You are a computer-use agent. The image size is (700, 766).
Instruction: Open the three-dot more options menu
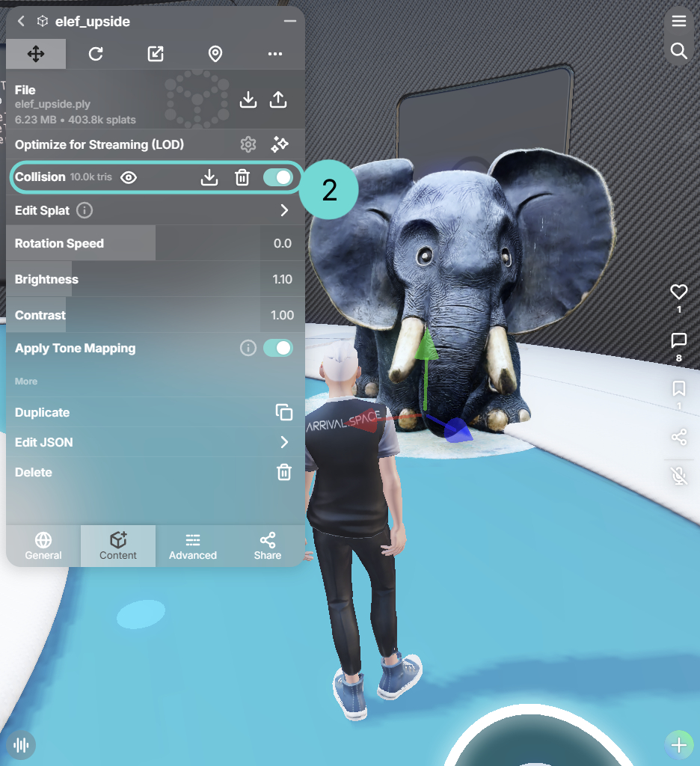tap(275, 54)
